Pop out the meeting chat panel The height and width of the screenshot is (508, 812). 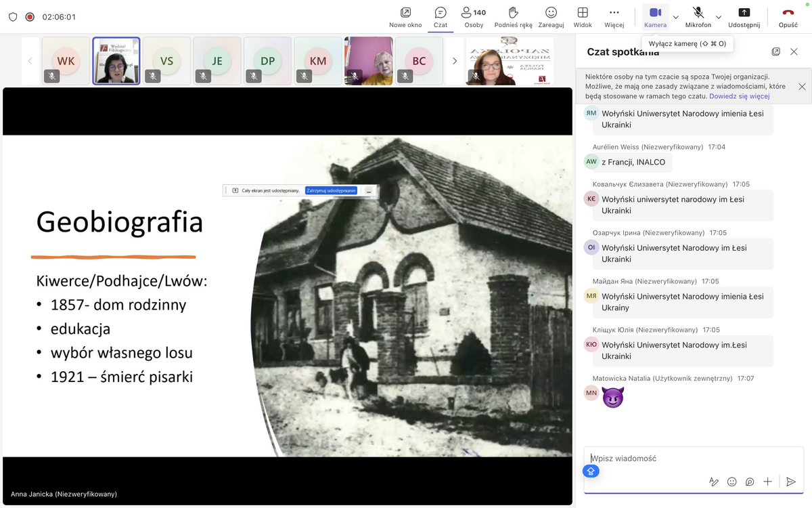776,51
